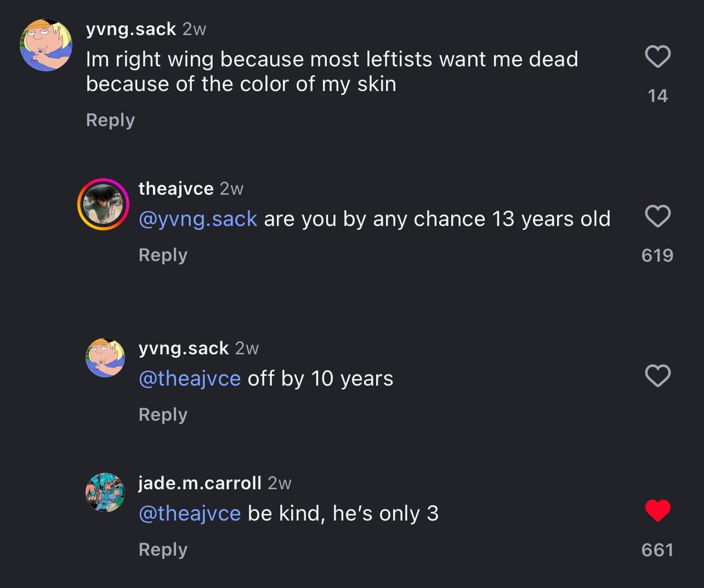The image size is (704, 588).
Task: Like theajvce's "13 years old" comment
Action: pyautogui.click(x=657, y=216)
